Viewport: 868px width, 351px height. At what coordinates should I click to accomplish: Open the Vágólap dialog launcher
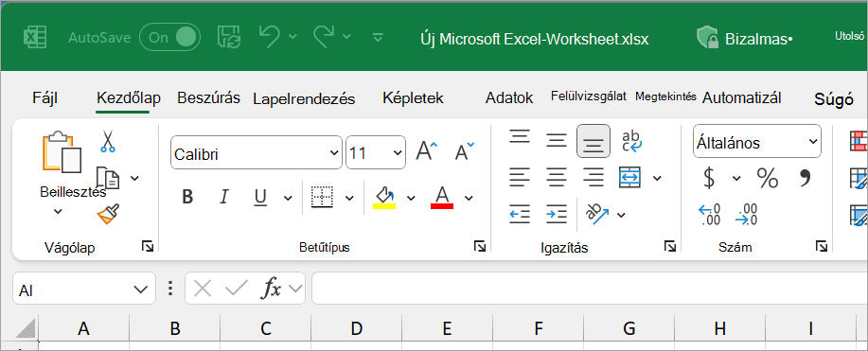148,246
